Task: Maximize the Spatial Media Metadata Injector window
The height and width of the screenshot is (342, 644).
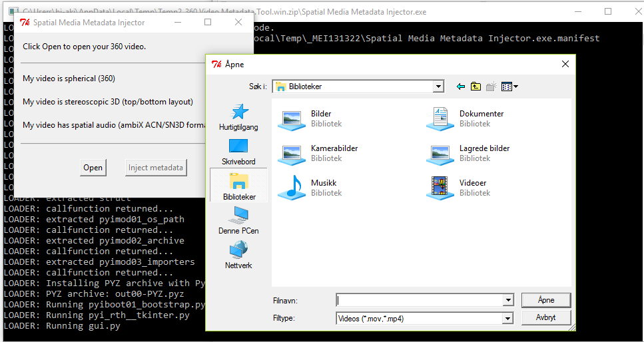Action: pos(208,22)
